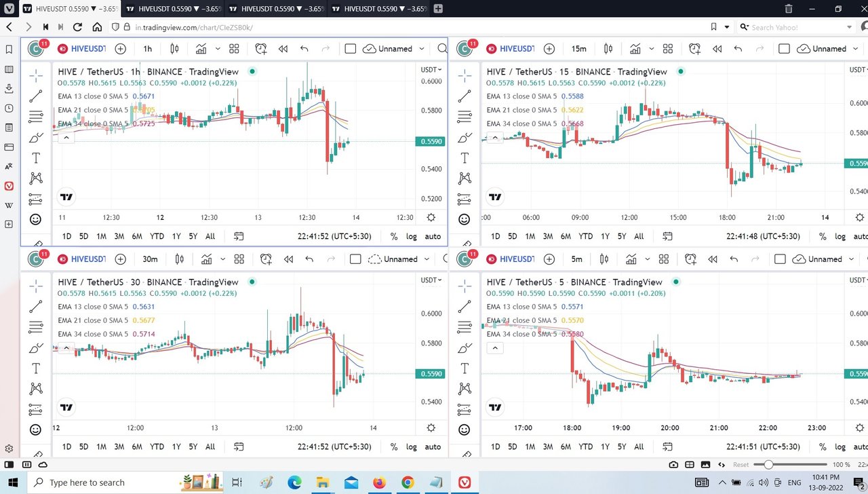Open indicator templates in 15m chart
The image size is (868, 494).
[668, 49]
